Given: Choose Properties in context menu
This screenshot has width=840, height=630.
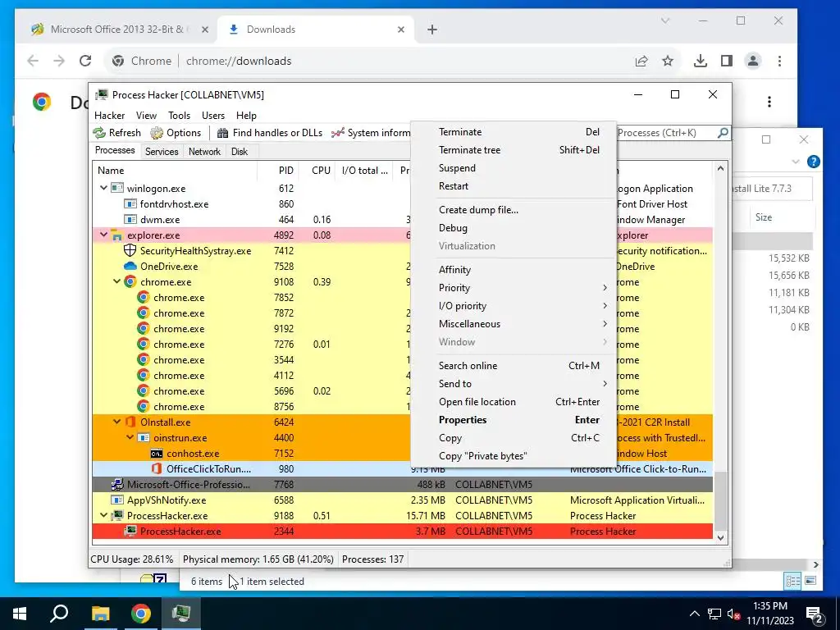Looking at the screenshot, I should 514,420.
